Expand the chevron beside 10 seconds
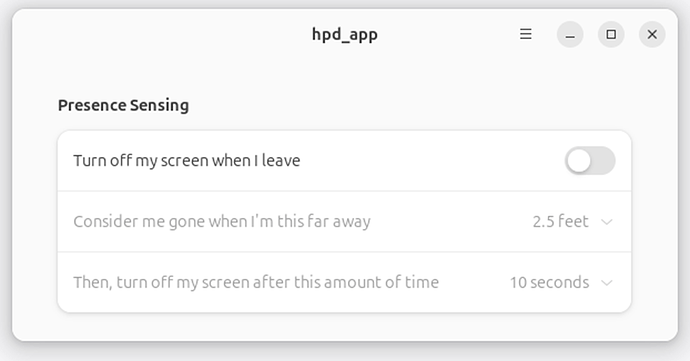 pyautogui.click(x=607, y=283)
